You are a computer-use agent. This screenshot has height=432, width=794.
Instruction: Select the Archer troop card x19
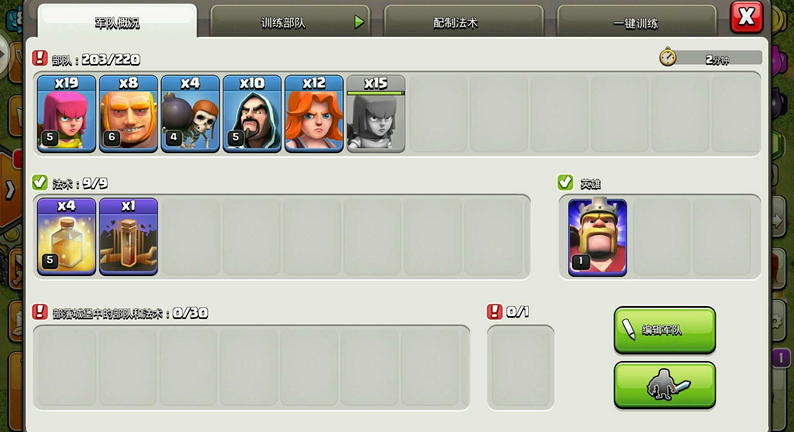(x=66, y=113)
